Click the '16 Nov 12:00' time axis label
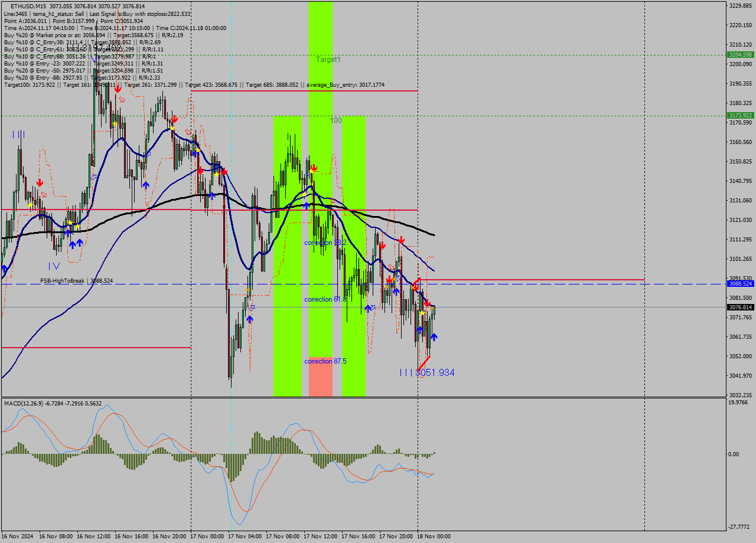The height and width of the screenshot is (543, 756). [94, 537]
